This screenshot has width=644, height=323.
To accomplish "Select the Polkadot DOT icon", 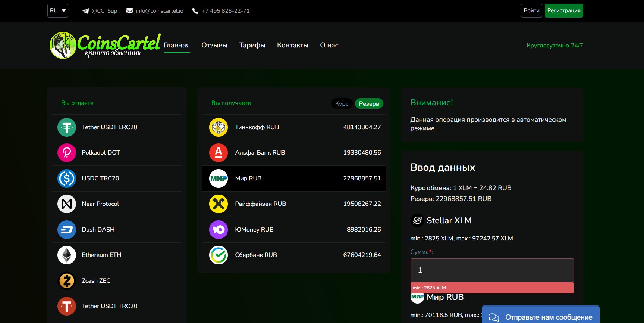I will coord(67,153).
